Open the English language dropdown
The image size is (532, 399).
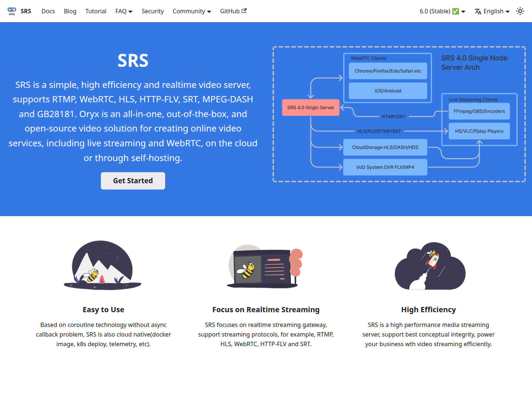(492, 11)
